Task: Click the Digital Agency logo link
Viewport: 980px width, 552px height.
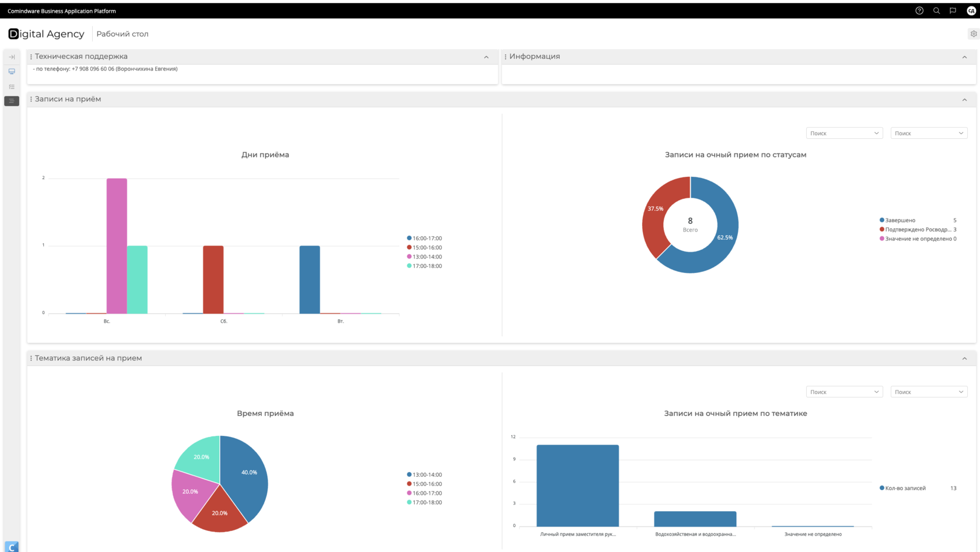Action: [46, 34]
